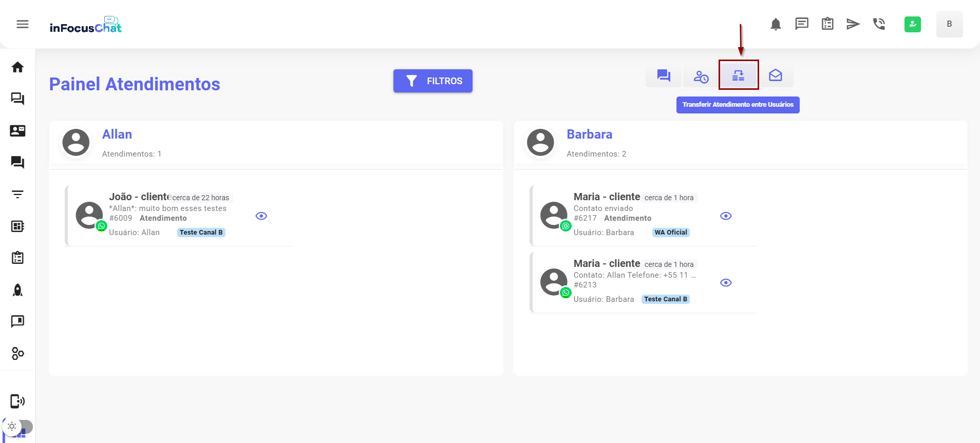Toggle the dark mode theme switch
The height and width of the screenshot is (443, 980).
[17, 427]
